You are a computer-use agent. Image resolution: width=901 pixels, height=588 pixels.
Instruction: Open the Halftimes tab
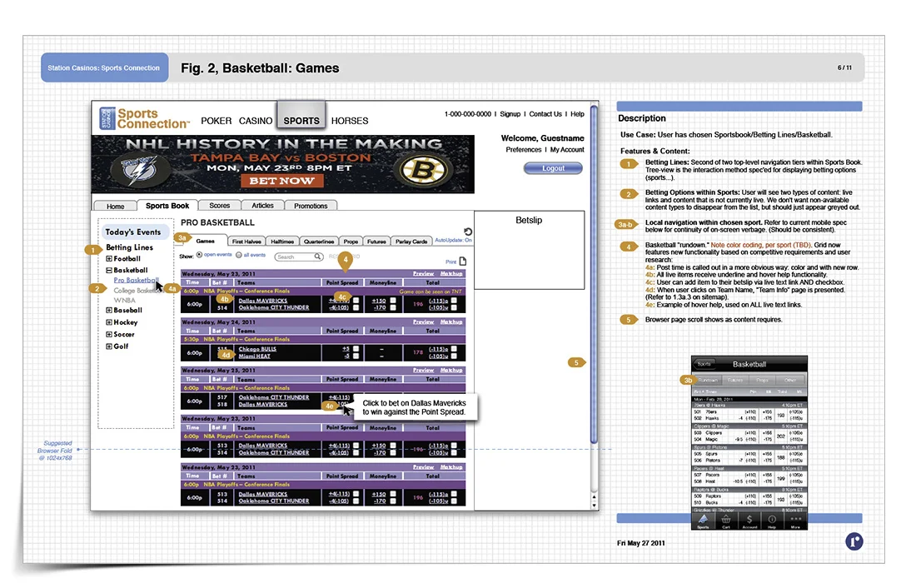(x=282, y=242)
